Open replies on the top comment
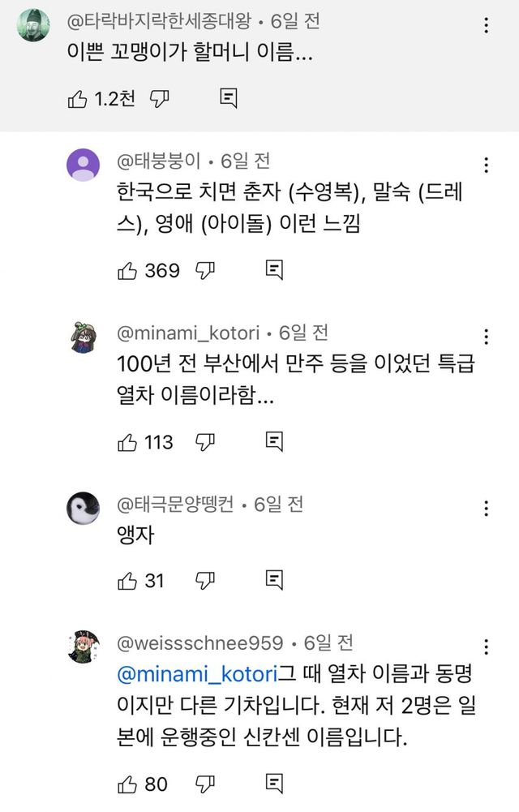Viewport: 519px width, 812px height. point(229,99)
